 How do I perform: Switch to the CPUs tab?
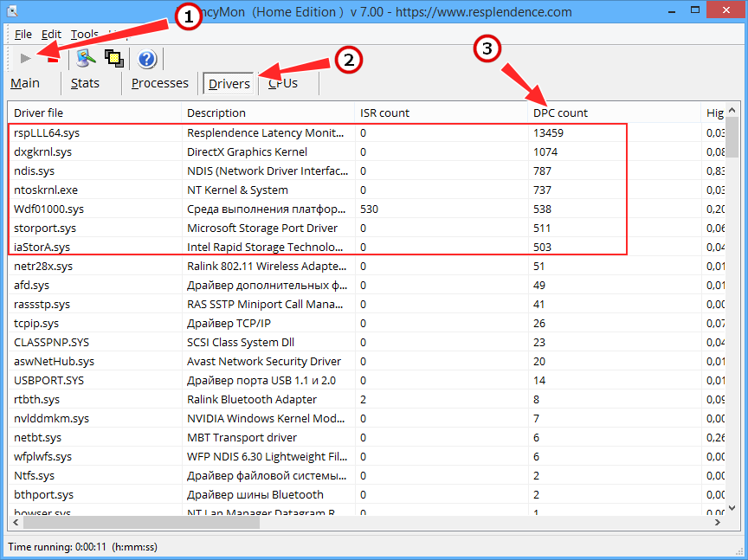pyautogui.click(x=283, y=83)
